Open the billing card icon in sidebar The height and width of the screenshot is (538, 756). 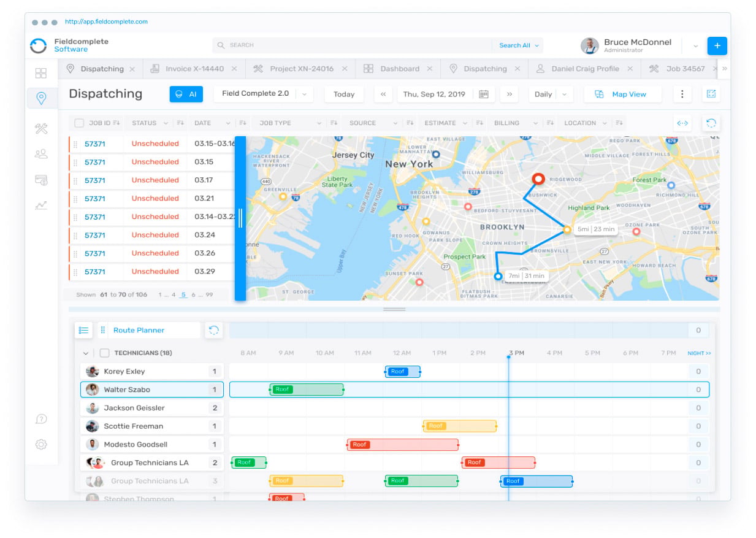pos(41,180)
